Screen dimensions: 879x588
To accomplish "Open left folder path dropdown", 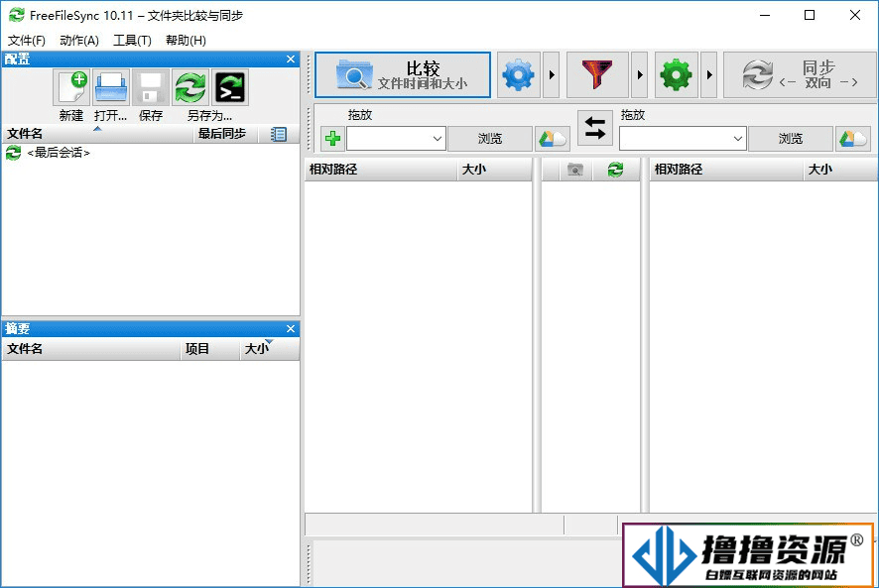I will click(x=438, y=139).
